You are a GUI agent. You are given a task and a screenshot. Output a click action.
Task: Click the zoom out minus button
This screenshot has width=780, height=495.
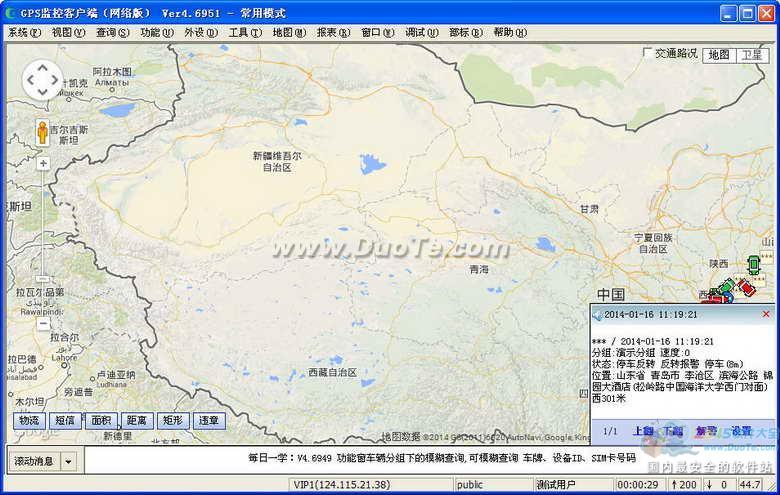click(x=43, y=323)
